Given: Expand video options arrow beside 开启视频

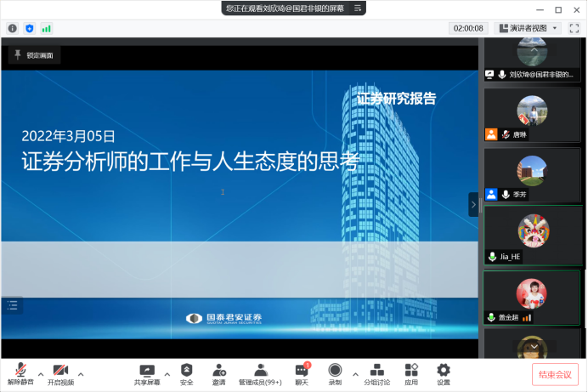Looking at the screenshot, I should pyautogui.click(x=81, y=373).
